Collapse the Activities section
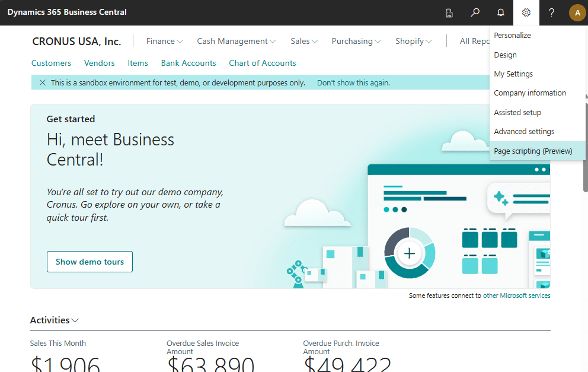This screenshot has width=588, height=372. point(55,320)
